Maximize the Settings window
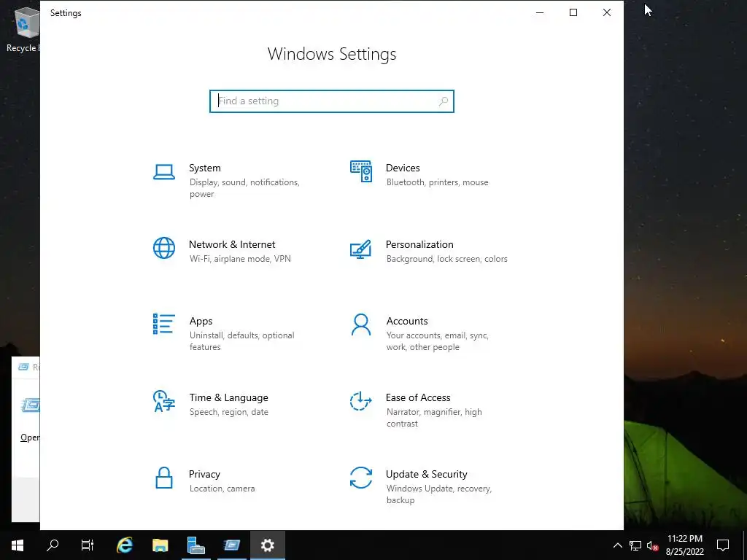The height and width of the screenshot is (560, 747). tap(573, 13)
